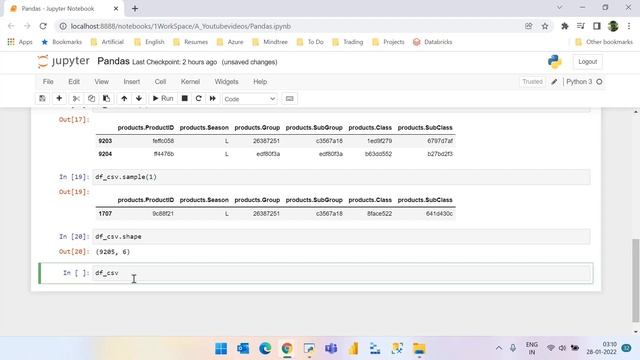Open Microsoft Teams from taskbar

[x=331, y=349]
